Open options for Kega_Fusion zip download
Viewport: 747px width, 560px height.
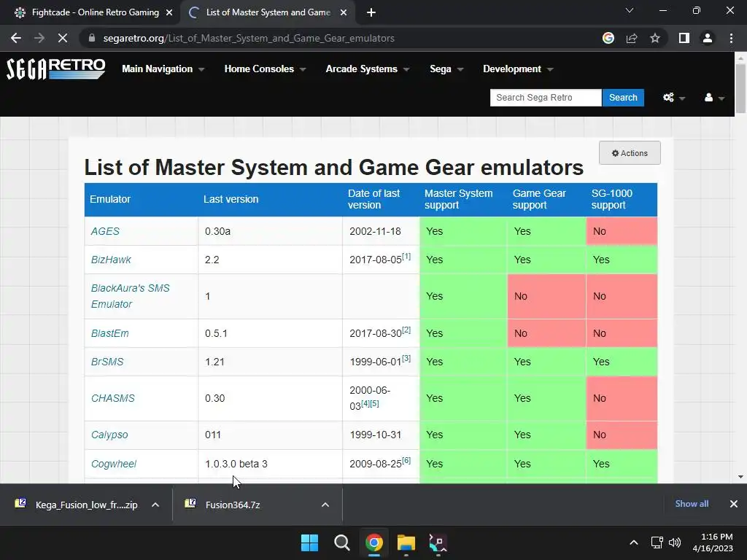click(155, 505)
